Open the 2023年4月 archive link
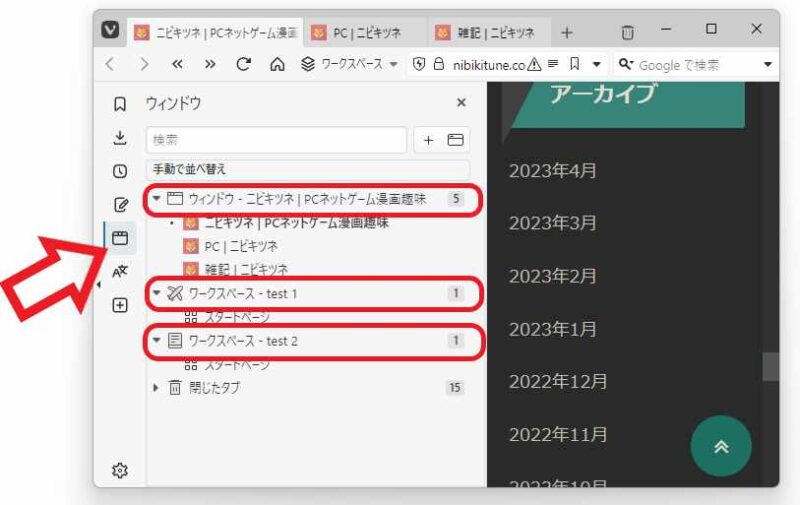Viewport: 800px width, 505px height. (x=553, y=171)
